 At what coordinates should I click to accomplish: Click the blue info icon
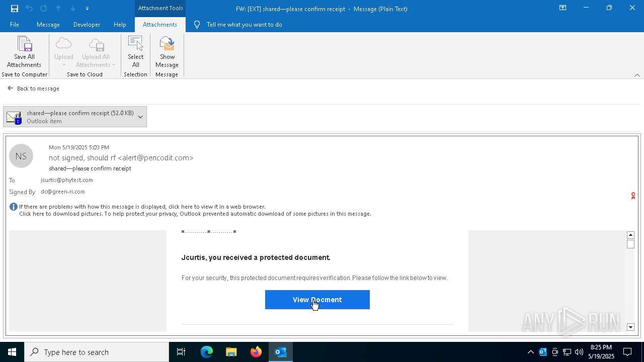pyautogui.click(x=14, y=207)
